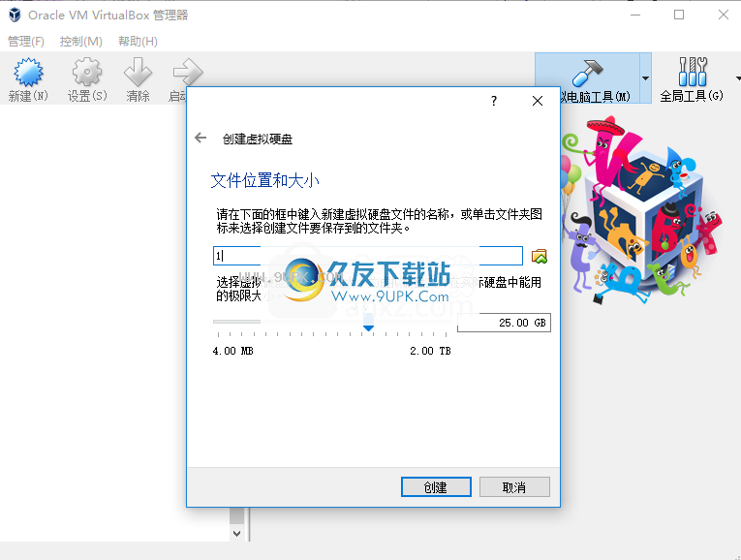Image resolution: width=741 pixels, height=560 pixels.
Task: Click scrollbar down arrow in main window
Action: (x=236, y=533)
